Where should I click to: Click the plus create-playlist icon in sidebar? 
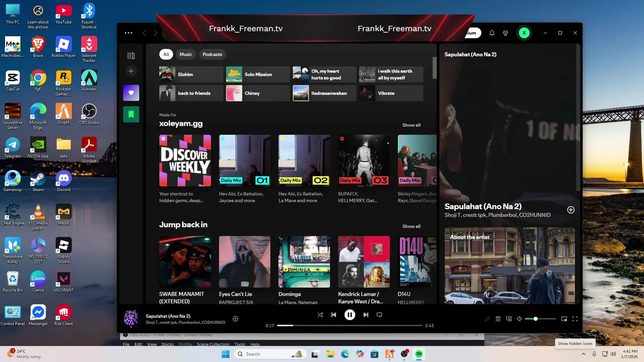pyautogui.click(x=131, y=71)
